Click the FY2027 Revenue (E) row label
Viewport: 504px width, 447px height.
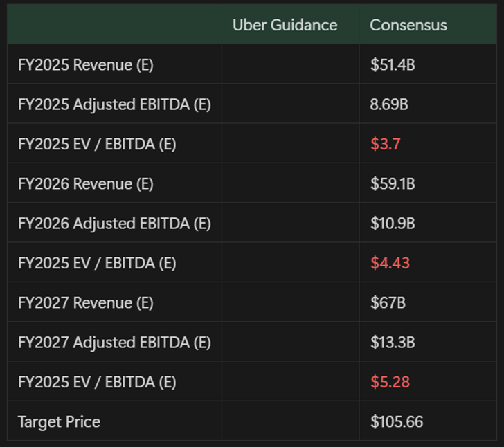click(x=86, y=302)
